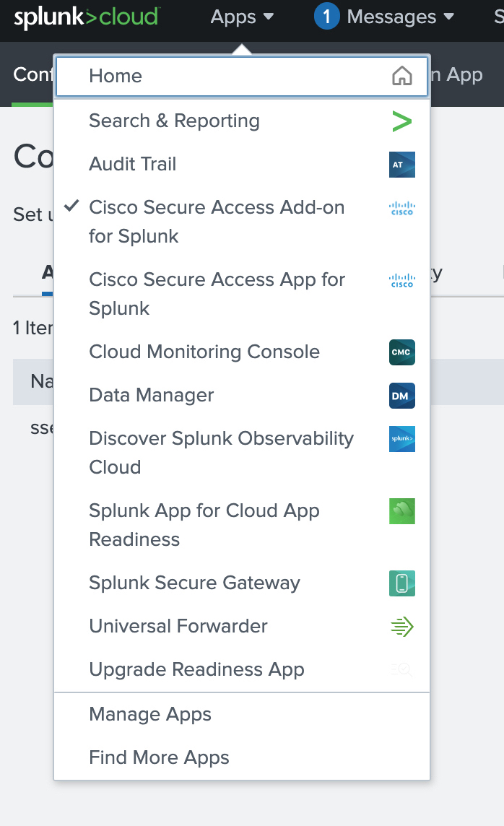Viewport: 504px width, 826px height.
Task: Open the Apps dropdown menu
Action: click(x=242, y=17)
